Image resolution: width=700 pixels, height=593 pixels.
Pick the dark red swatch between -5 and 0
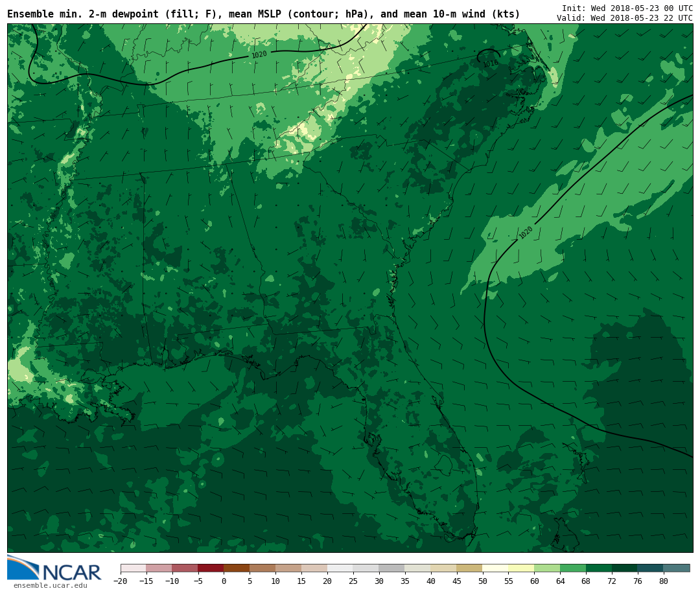coord(211,568)
